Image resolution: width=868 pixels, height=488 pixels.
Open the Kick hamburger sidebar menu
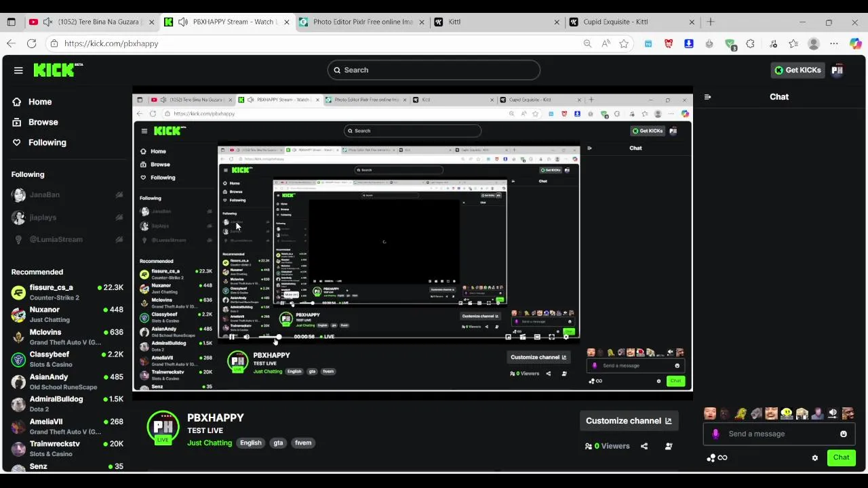(18, 70)
